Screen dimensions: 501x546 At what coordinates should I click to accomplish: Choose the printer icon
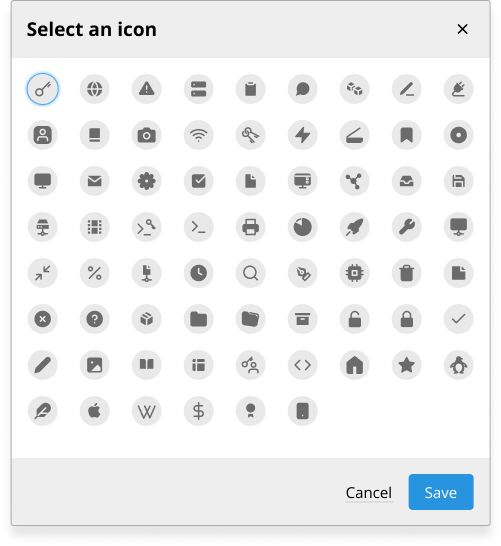[x=251, y=227]
